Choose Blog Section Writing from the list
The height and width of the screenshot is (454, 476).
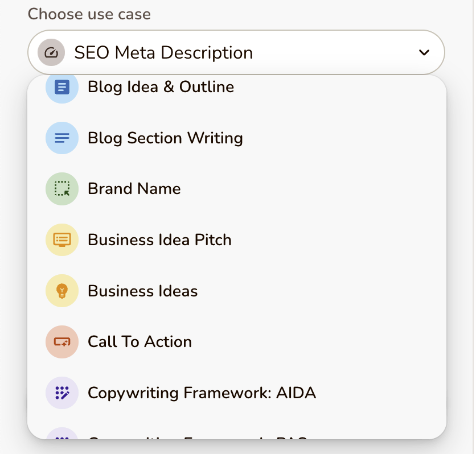(x=165, y=138)
